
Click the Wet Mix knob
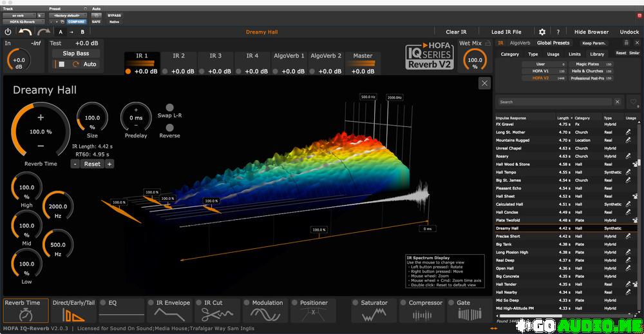[x=475, y=61]
